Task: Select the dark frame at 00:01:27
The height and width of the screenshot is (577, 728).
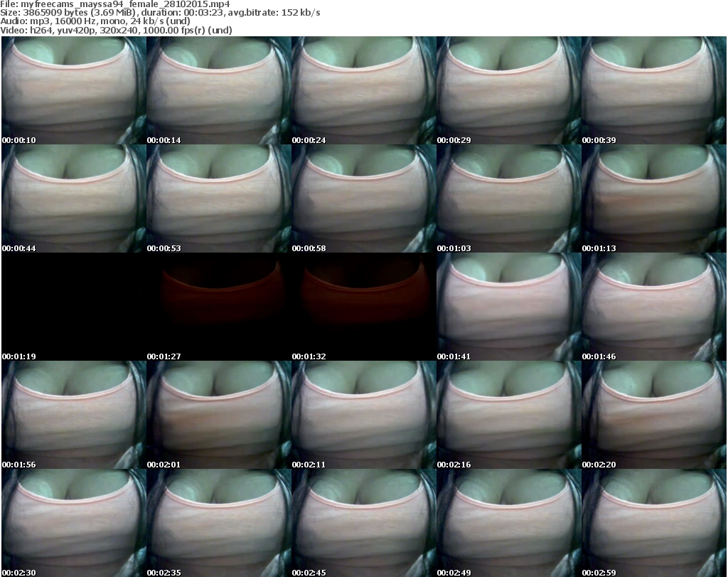Action: [x=219, y=307]
